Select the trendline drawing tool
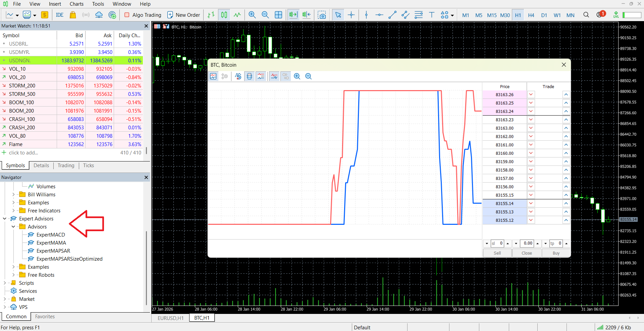644x331 pixels. 392,15
